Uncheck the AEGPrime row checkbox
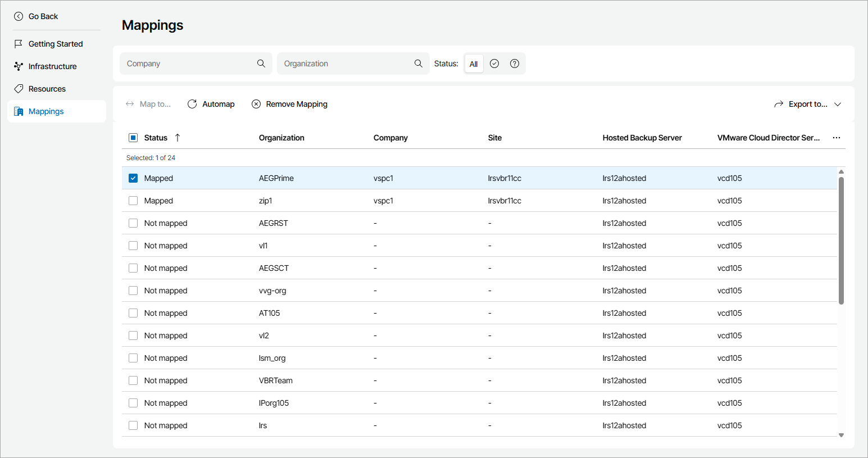Image resolution: width=868 pixels, height=458 pixels. (133, 178)
